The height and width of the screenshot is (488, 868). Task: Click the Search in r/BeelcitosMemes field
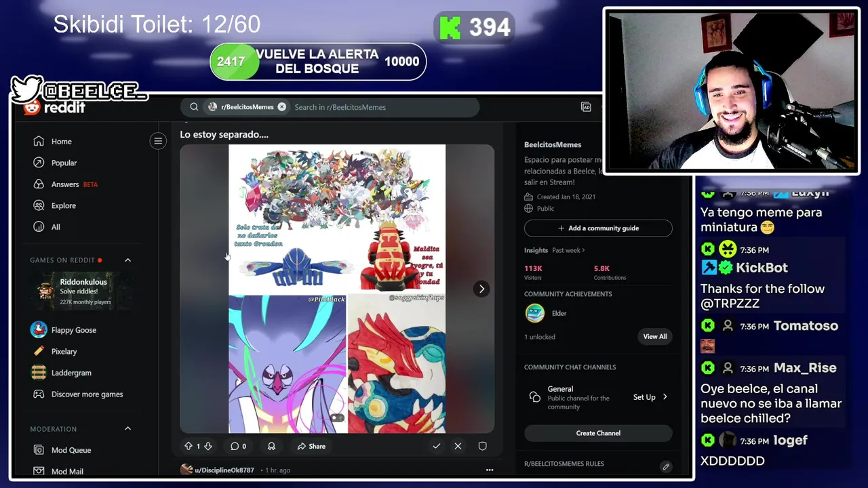[x=383, y=107]
